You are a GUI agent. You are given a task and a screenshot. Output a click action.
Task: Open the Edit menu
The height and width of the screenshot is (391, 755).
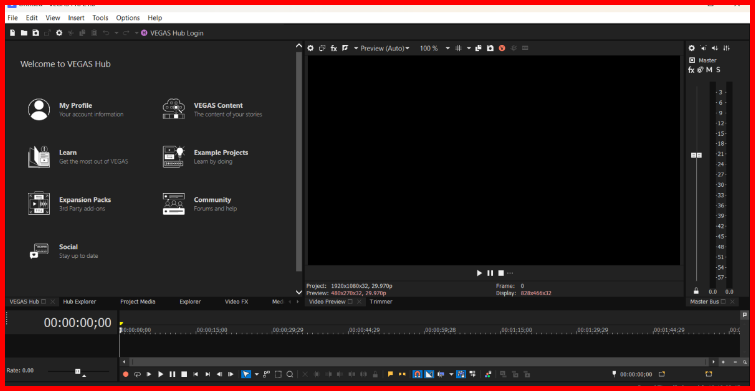pos(32,18)
